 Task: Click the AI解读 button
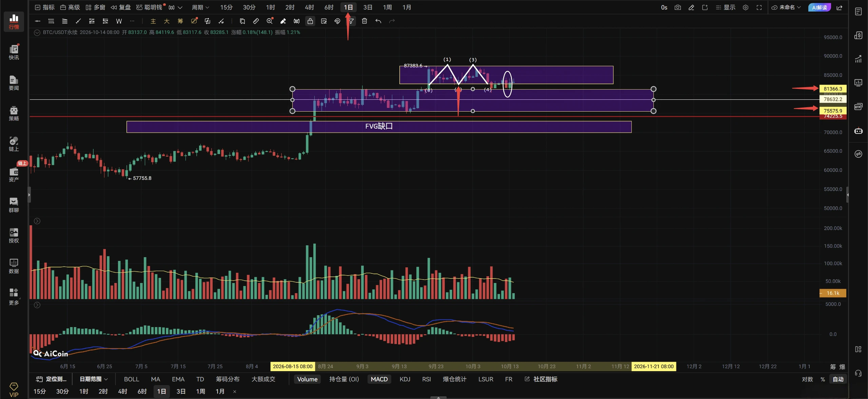(x=820, y=7)
